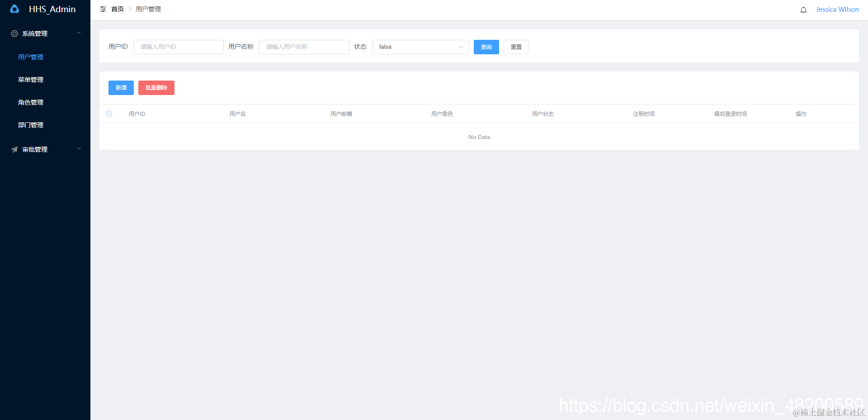This screenshot has height=420, width=868.
Task: Click the 系统管理 menu label
Action: pyautogui.click(x=35, y=33)
